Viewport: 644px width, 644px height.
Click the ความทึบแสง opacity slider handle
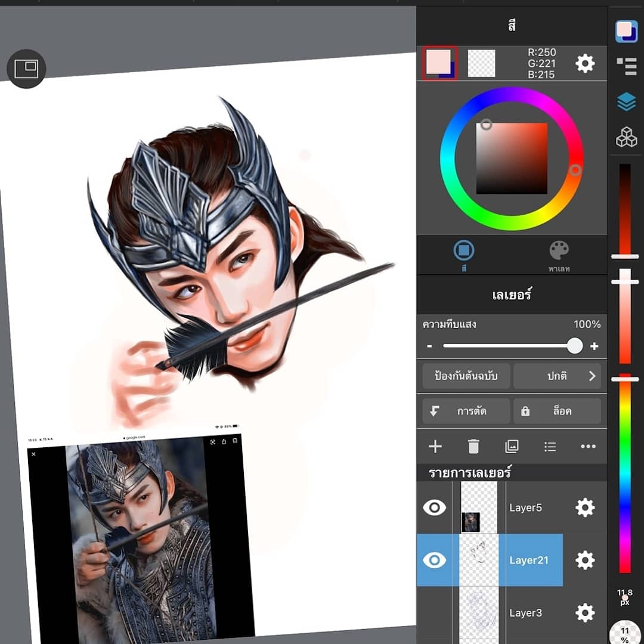pos(575,346)
